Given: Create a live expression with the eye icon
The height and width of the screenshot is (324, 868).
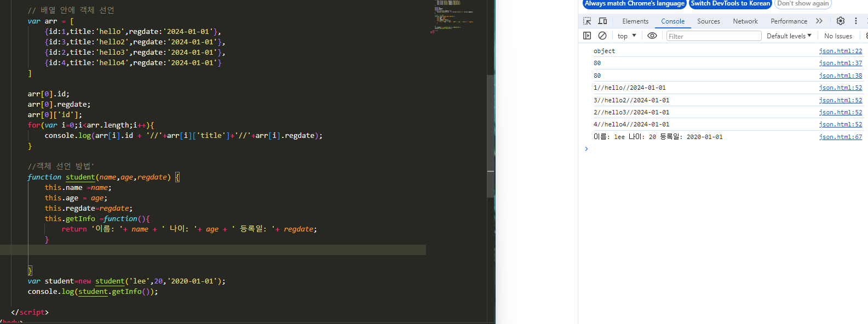Looking at the screenshot, I should (x=652, y=36).
